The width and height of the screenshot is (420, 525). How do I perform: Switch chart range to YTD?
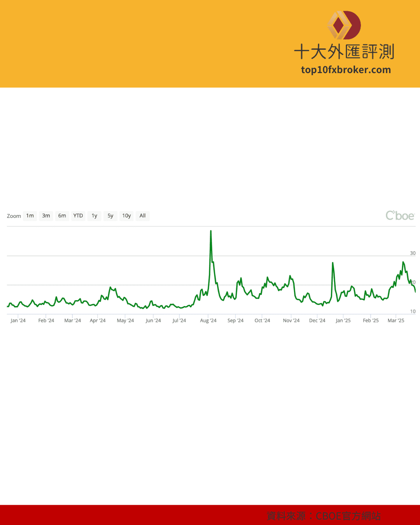(78, 216)
